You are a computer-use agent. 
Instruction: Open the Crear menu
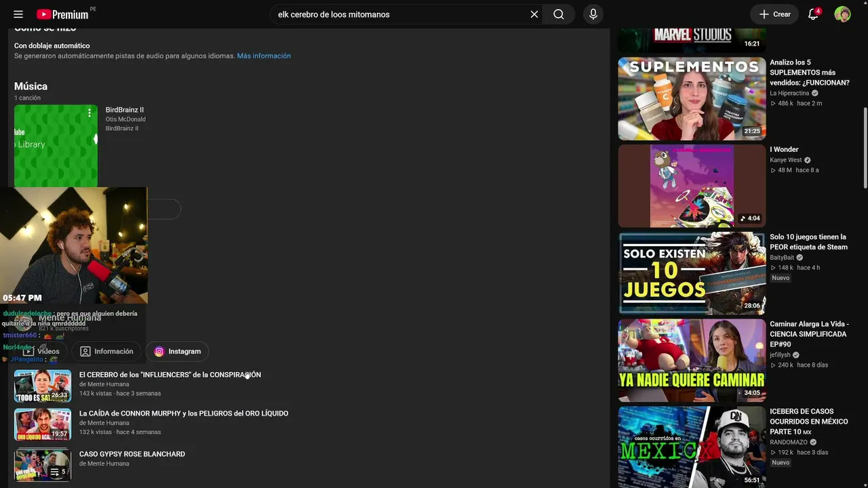click(x=774, y=14)
